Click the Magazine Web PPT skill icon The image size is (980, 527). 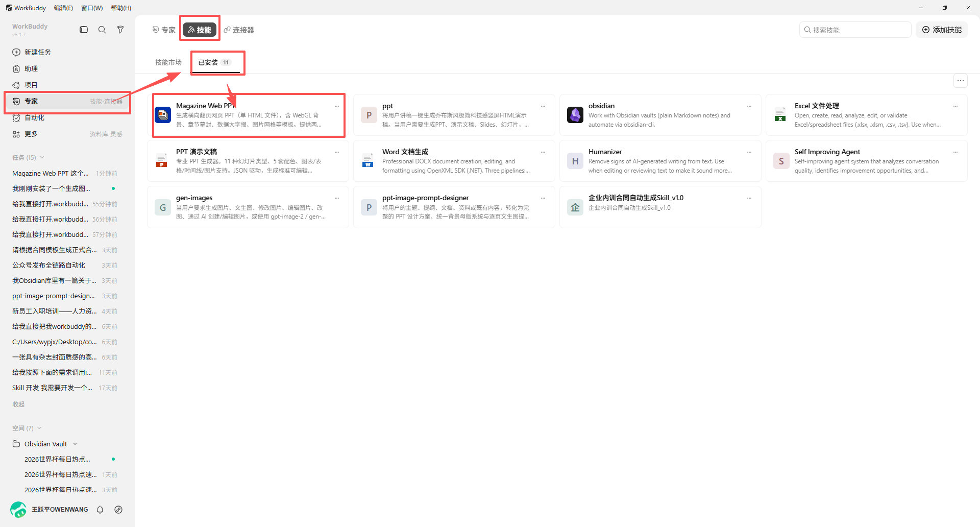[x=163, y=115]
